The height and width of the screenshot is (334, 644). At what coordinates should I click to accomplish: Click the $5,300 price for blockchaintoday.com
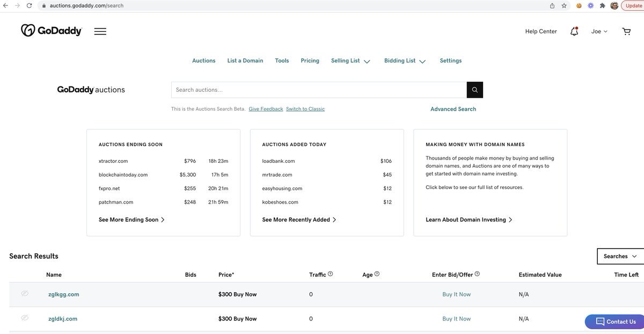pyautogui.click(x=188, y=175)
